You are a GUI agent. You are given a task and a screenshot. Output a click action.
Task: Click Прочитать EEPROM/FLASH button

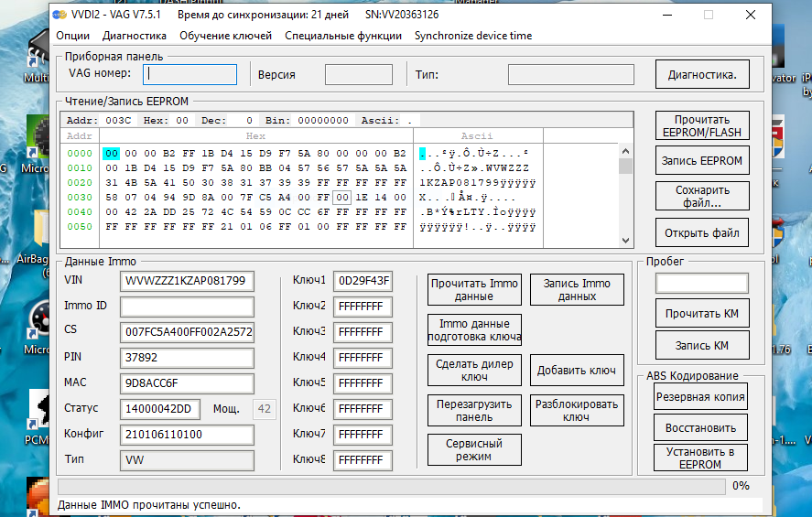pyautogui.click(x=702, y=125)
